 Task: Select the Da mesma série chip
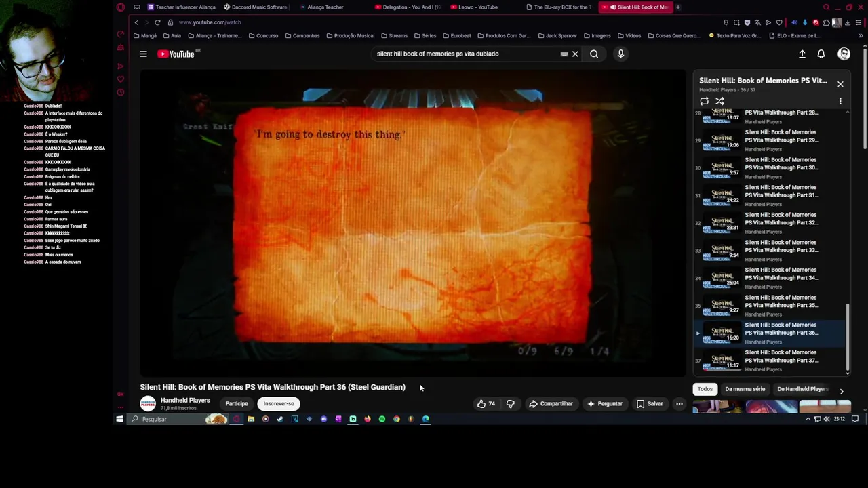(745, 389)
